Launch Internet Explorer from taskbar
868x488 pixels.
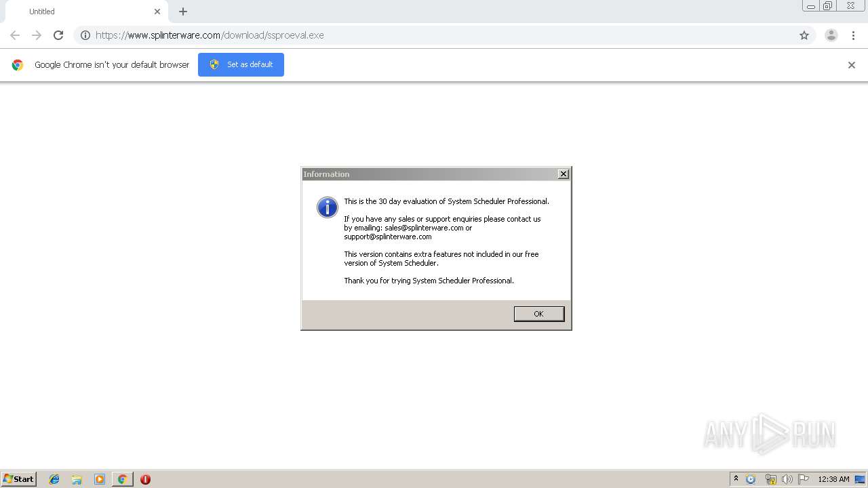tap(54, 479)
